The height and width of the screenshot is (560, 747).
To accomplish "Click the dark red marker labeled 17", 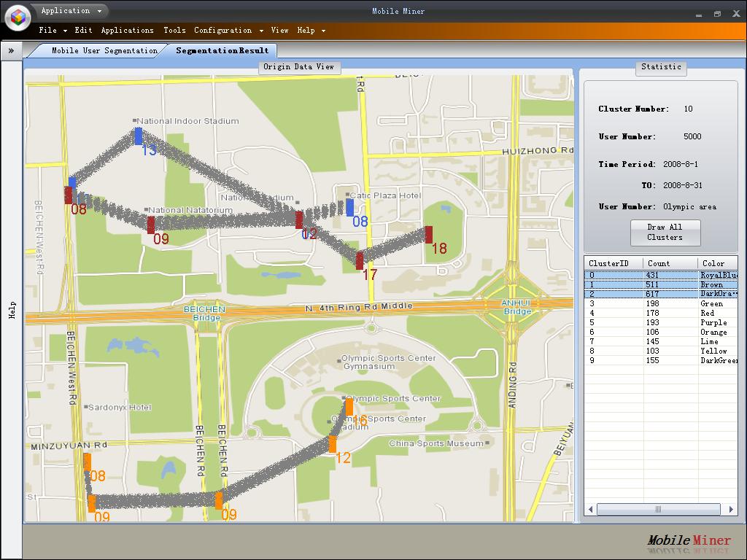I will (360, 260).
